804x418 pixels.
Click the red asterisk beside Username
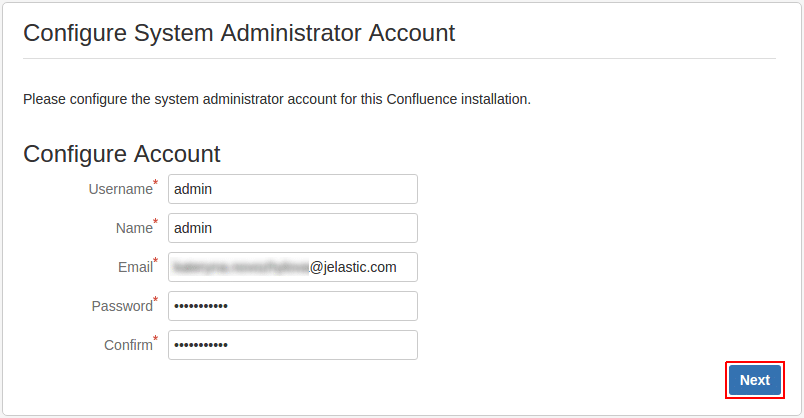tap(156, 183)
